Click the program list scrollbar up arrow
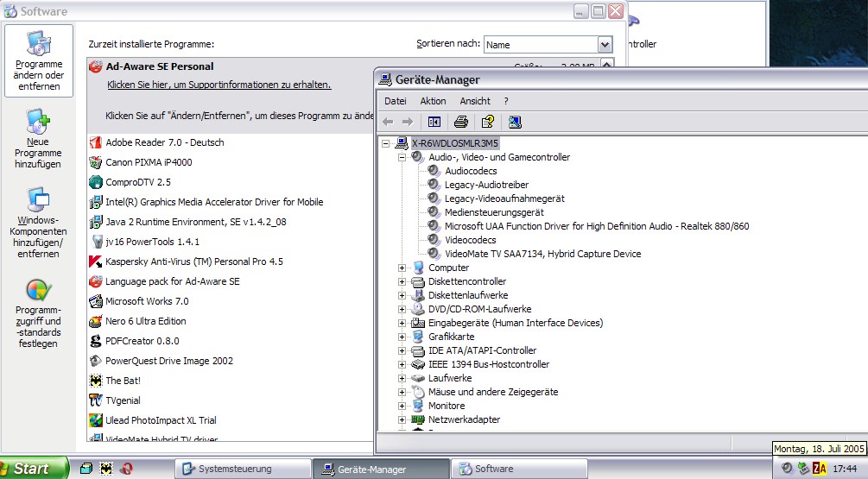The image size is (868, 479). (606, 64)
